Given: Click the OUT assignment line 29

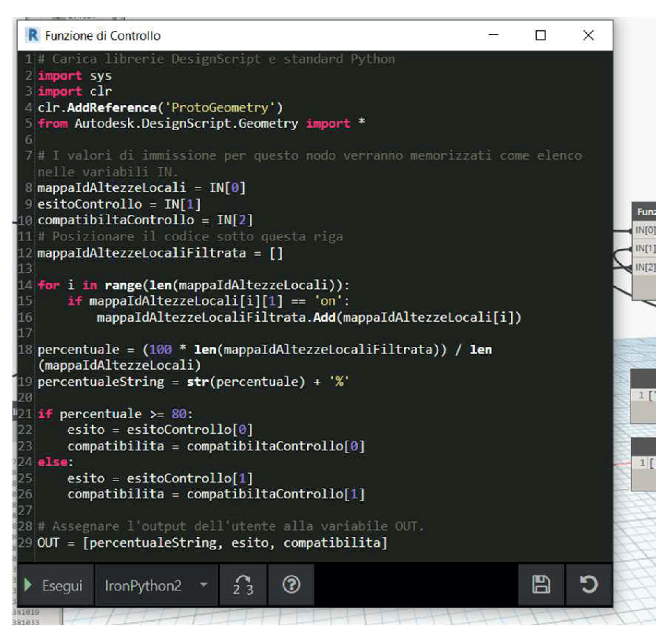Looking at the screenshot, I should click(x=212, y=543).
